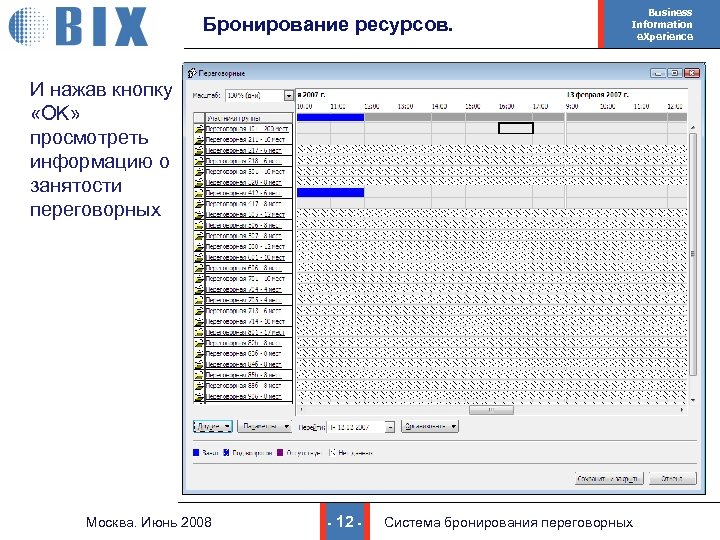Click the room icon beside Переговорная 218

tap(199, 161)
